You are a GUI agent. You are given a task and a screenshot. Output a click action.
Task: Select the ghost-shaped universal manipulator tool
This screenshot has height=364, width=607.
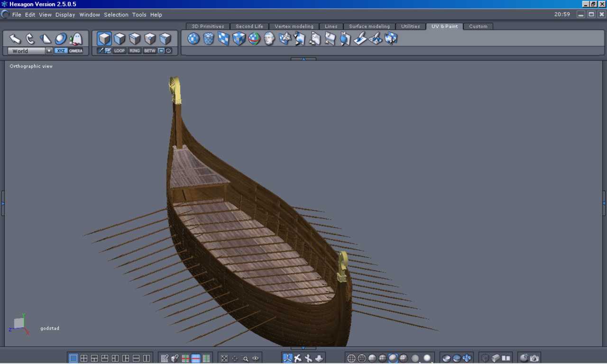coord(76,38)
